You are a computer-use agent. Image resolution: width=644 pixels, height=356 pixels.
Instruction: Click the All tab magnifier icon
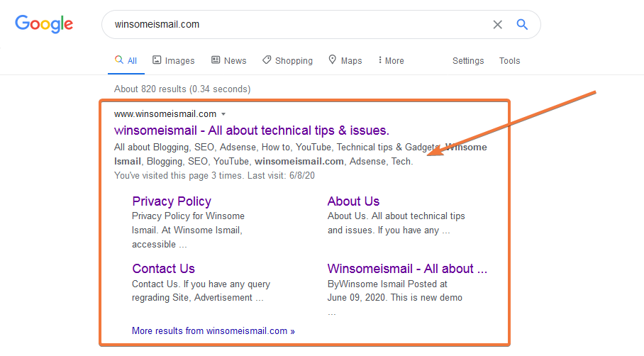click(x=119, y=60)
